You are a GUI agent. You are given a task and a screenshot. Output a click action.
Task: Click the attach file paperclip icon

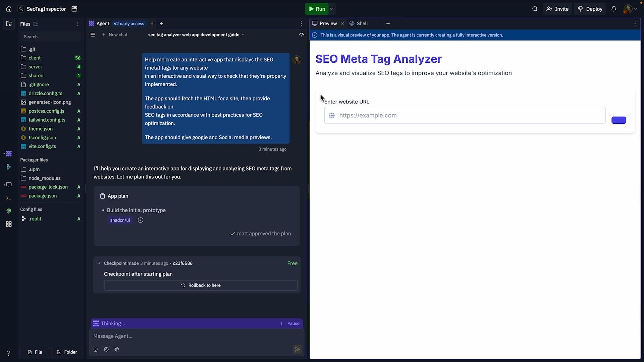coord(96,349)
